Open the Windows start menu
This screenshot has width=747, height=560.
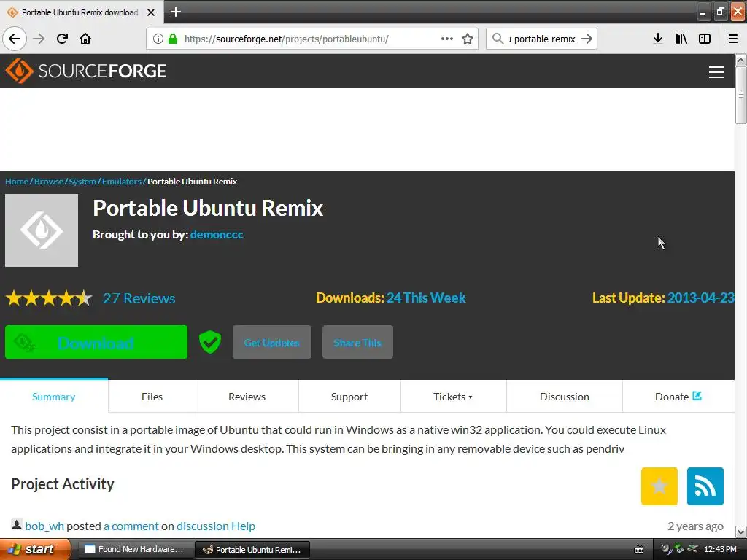pyautogui.click(x=34, y=550)
